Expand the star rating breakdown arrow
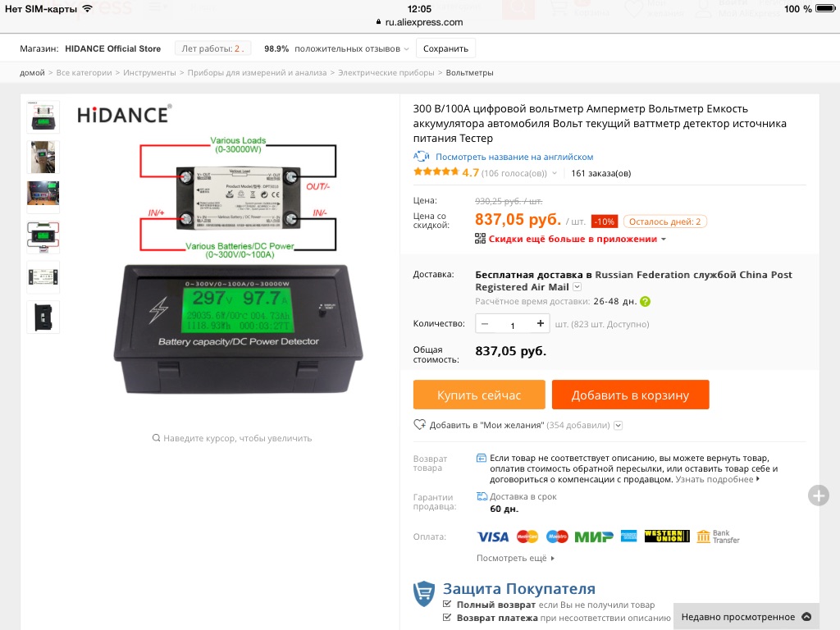Image resolution: width=840 pixels, height=630 pixels. pos(555,173)
